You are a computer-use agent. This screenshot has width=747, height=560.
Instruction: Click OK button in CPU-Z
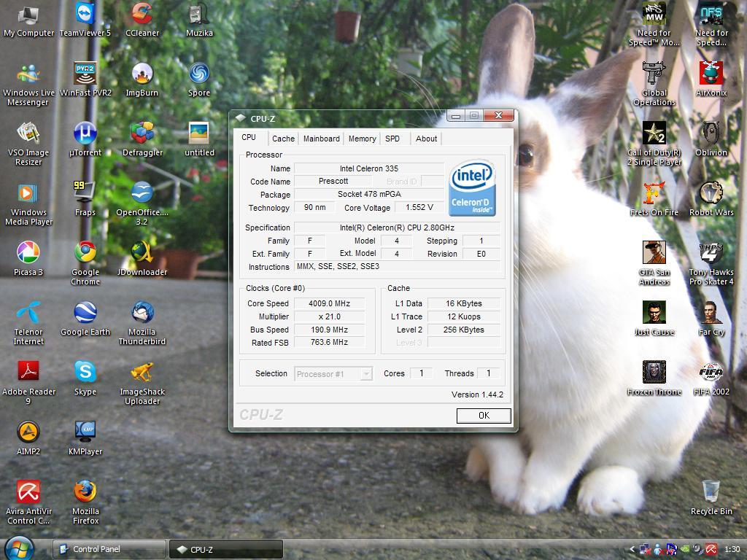click(484, 415)
